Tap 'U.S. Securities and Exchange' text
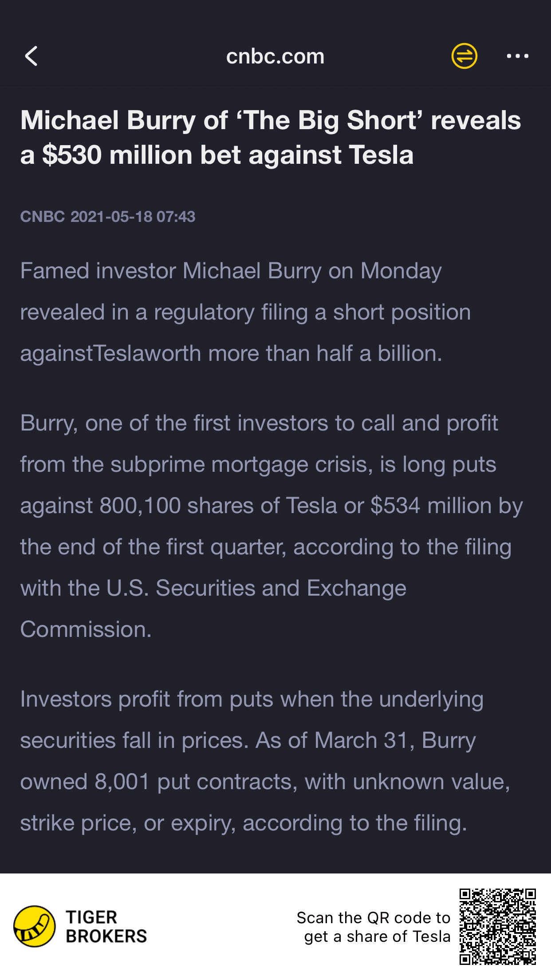Image resolution: width=551 pixels, height=980 pixels. pyautogui.click(x=256, y=588)
